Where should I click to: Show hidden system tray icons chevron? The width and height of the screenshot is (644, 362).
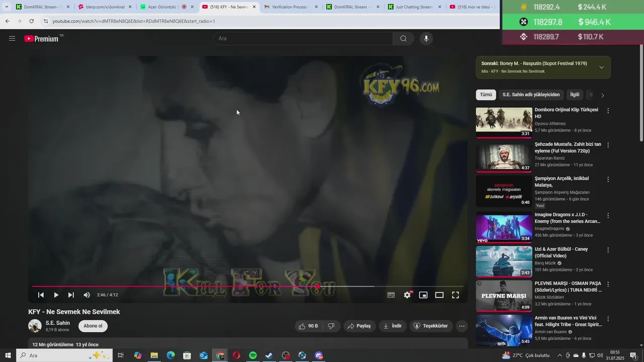click(559, 355)
